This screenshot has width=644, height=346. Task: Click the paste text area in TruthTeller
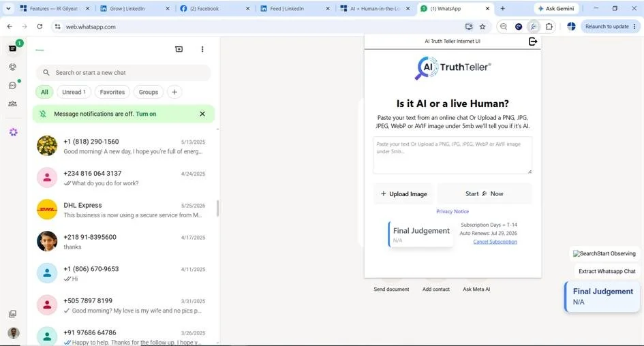tap(453, 155)
